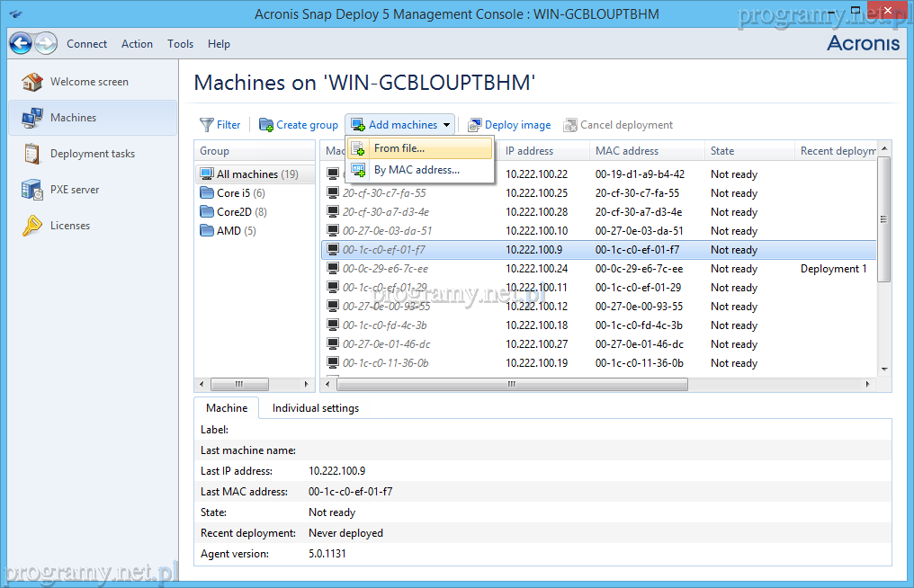914x588 pixels.
Task: Click the Licenses key icon
Action: [x=32, y=226]
